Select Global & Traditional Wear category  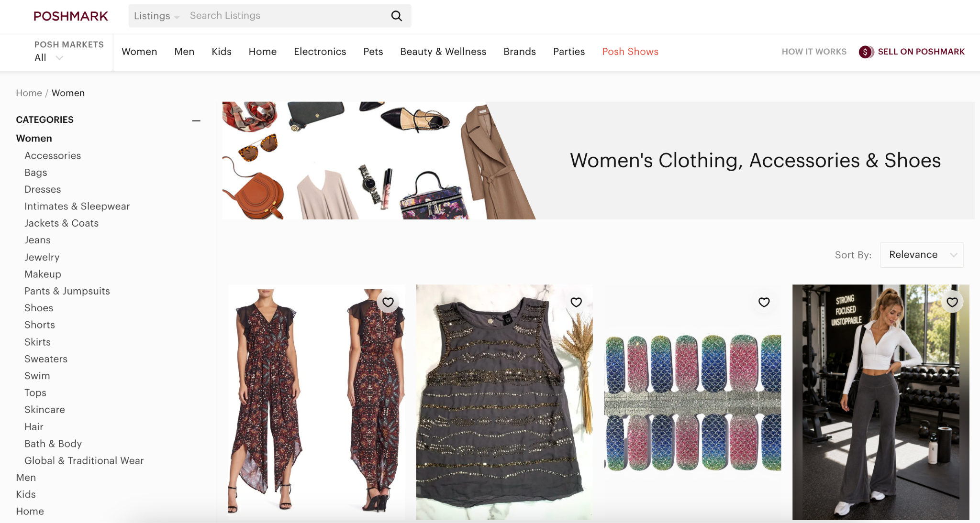pyautogui.click(x=84, y=461)
